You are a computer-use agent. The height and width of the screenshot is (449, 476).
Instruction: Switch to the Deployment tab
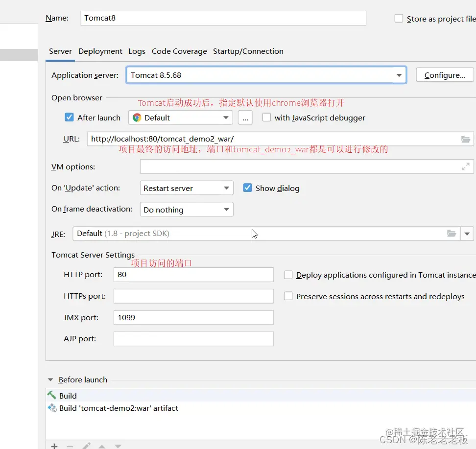point(100,51)
